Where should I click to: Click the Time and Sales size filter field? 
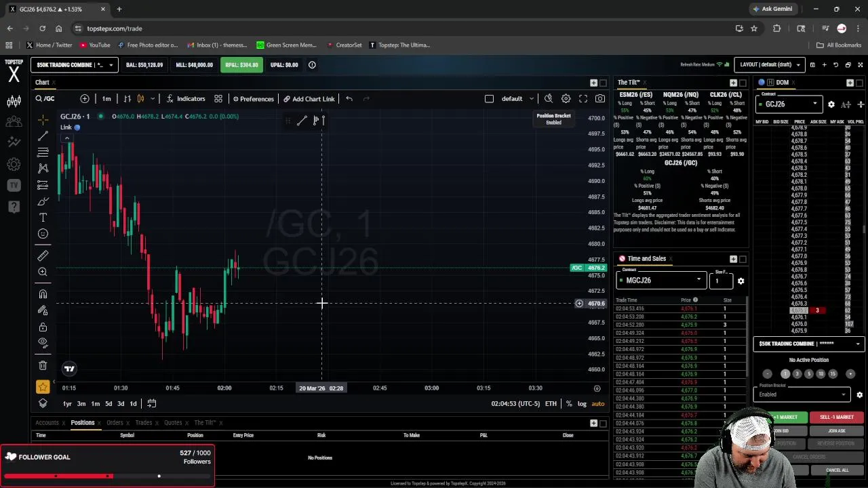click(721, 281)
